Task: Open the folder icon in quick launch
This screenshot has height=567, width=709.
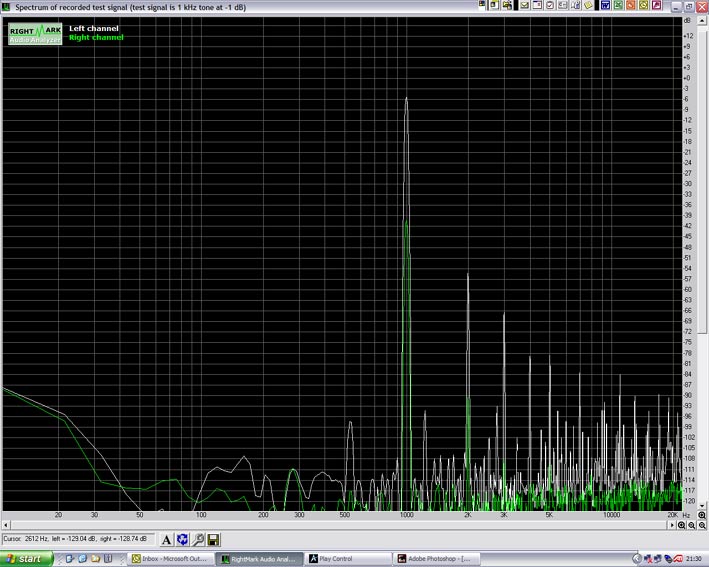Action: tap(95, 559)
